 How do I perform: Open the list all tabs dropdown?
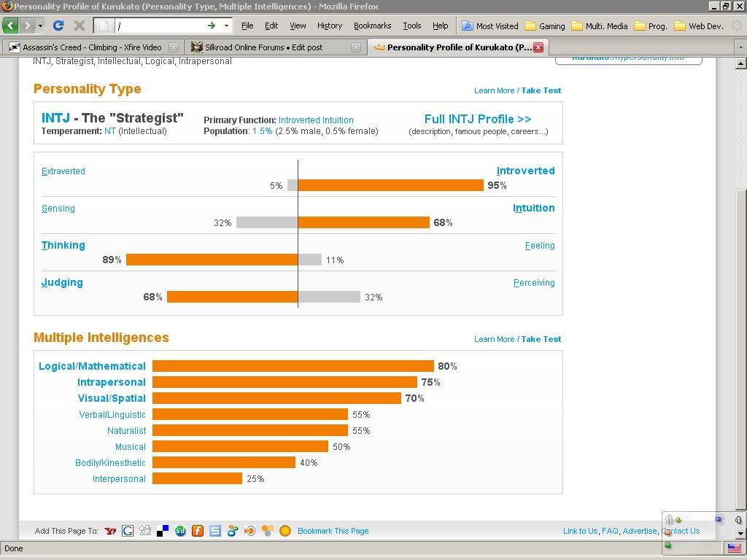739,47
